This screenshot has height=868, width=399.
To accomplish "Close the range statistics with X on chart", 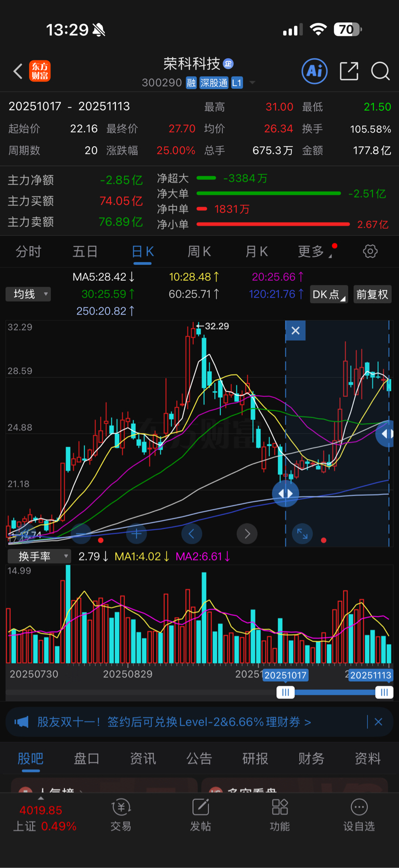I will (296, 331).
